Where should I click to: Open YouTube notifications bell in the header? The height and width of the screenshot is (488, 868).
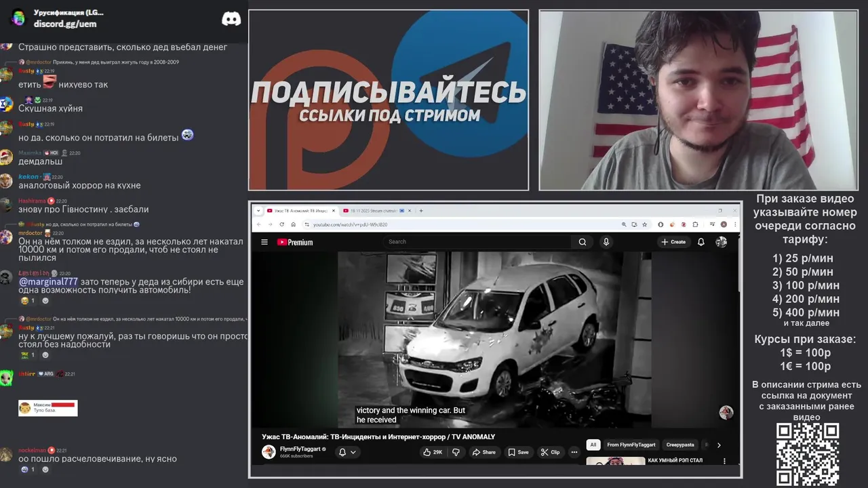(x=701, y=242)
